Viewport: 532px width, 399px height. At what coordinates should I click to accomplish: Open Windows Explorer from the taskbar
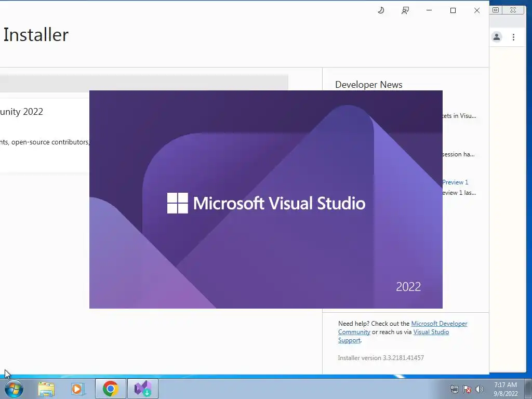[x=46, y=389]
